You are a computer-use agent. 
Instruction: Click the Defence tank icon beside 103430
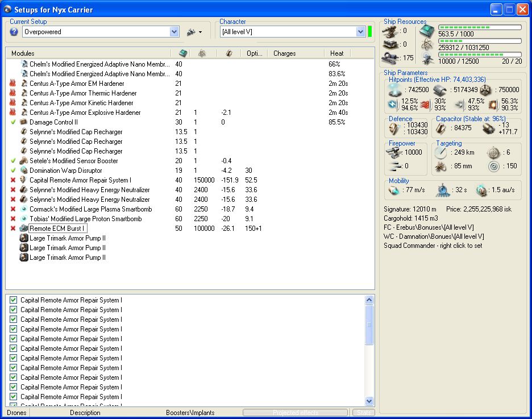tap(394, 128)
